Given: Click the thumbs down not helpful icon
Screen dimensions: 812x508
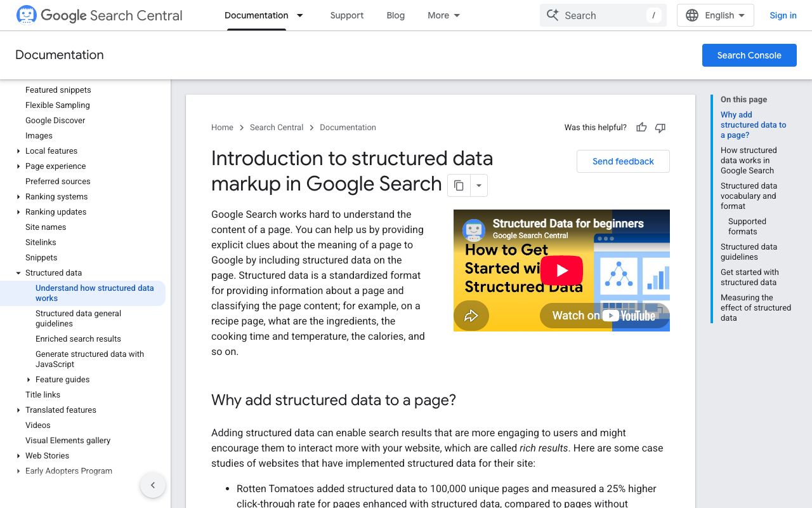Looking at the screenshot, I should [x=660, y=128].
